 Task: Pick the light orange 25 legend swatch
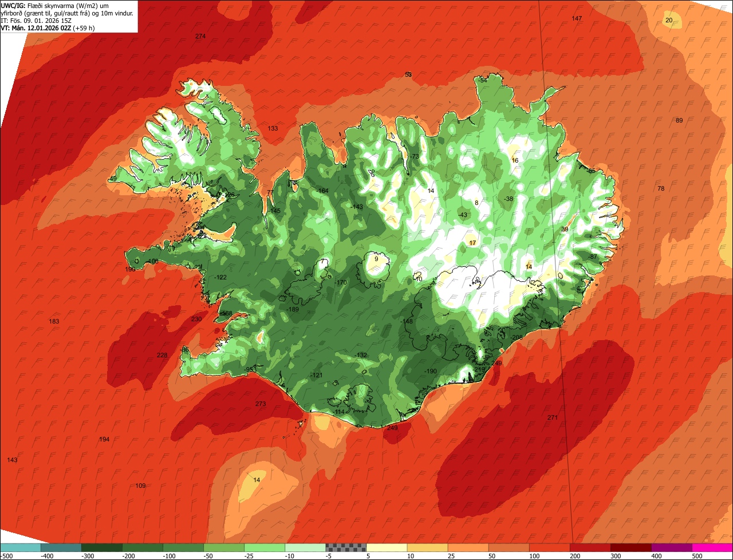tap(468, 547)
